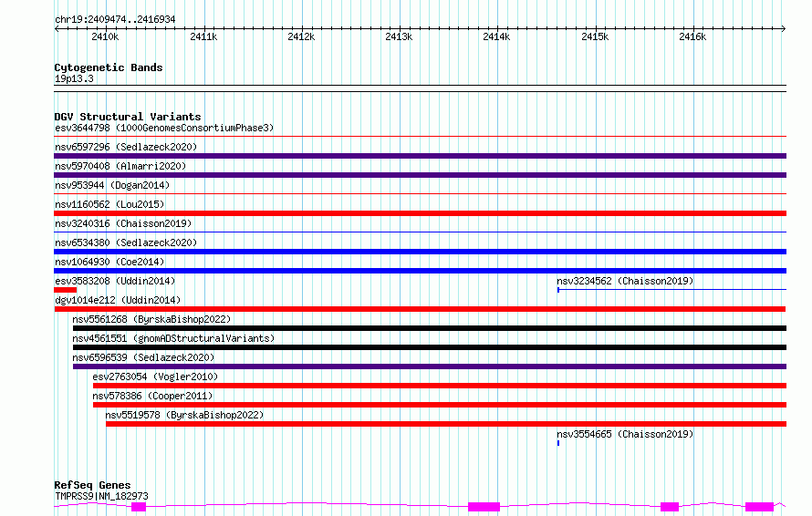812x516 pixels.
Task: Click the nsv3554665 (Chaisson2019) variant label
Action: point(625,434)
